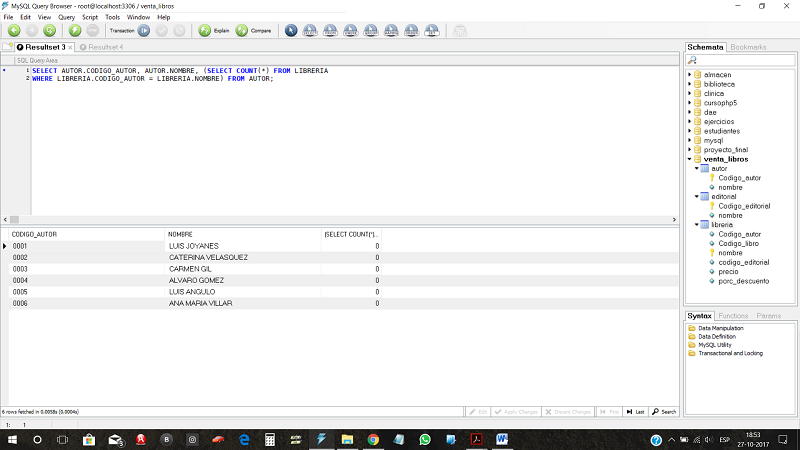Viewport: 800px width, 450px height.
Task: Switch to the Syntax tab
Action: (x=699, y=316)
